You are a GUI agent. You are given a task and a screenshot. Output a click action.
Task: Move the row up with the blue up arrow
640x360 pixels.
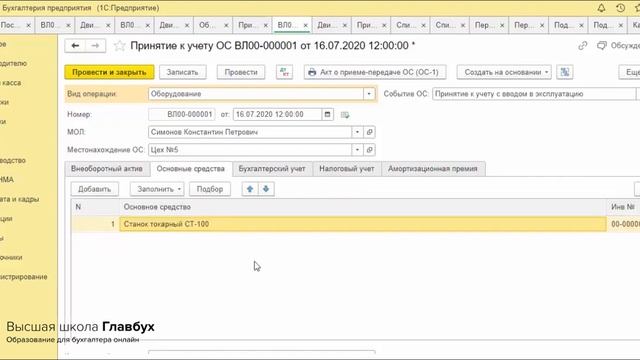point(250,189)
